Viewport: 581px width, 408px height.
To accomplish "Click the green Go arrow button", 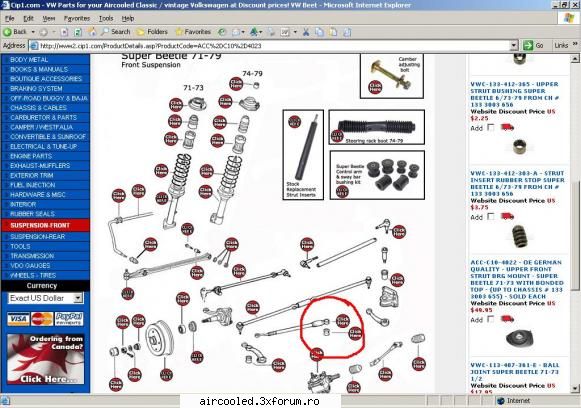I will pos(528,46).
